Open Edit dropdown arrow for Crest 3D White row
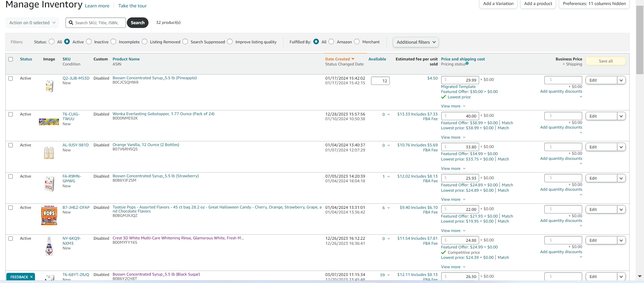This screenshot has width=644, height=283. pos(622,240)
